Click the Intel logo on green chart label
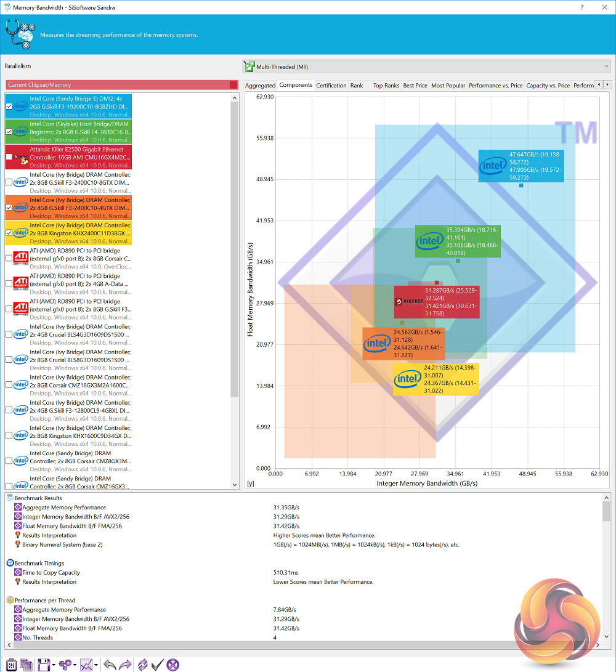The image size is (616, 672). 429,241
